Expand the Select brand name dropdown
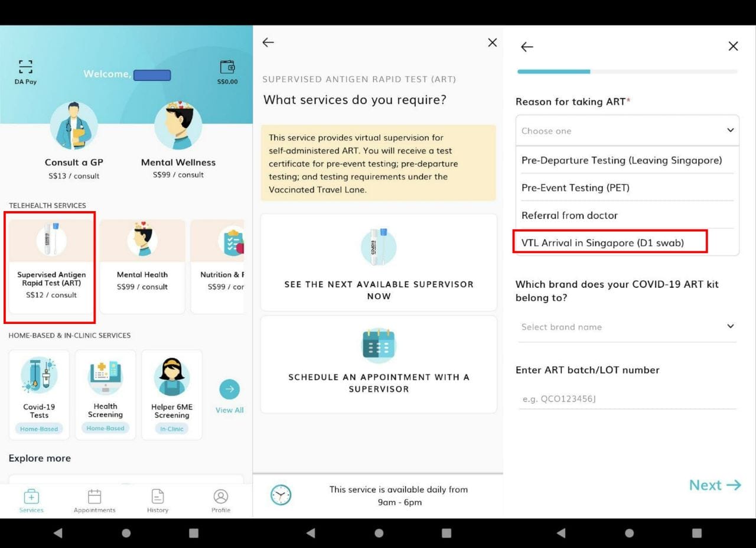The height and width of the screenshot is (548, 756). pos(627,326)
